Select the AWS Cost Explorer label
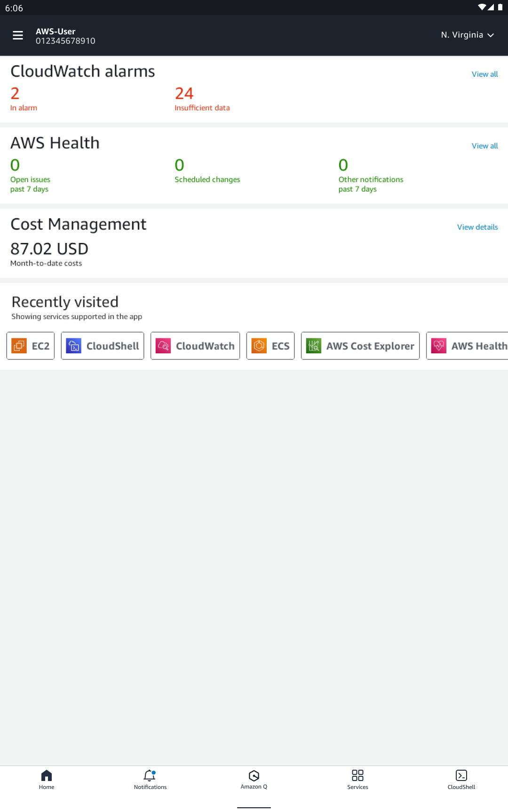This screenshot has width=508, height=812. tap(370, 346)
